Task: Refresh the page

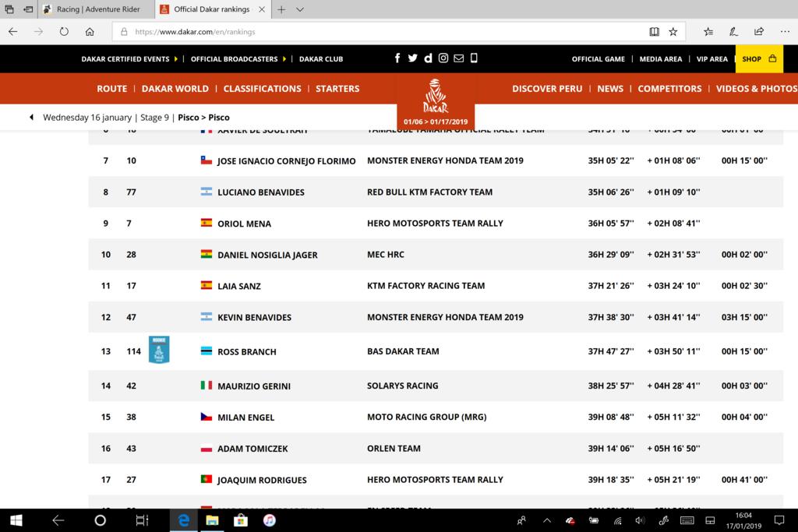Action: 64,31
